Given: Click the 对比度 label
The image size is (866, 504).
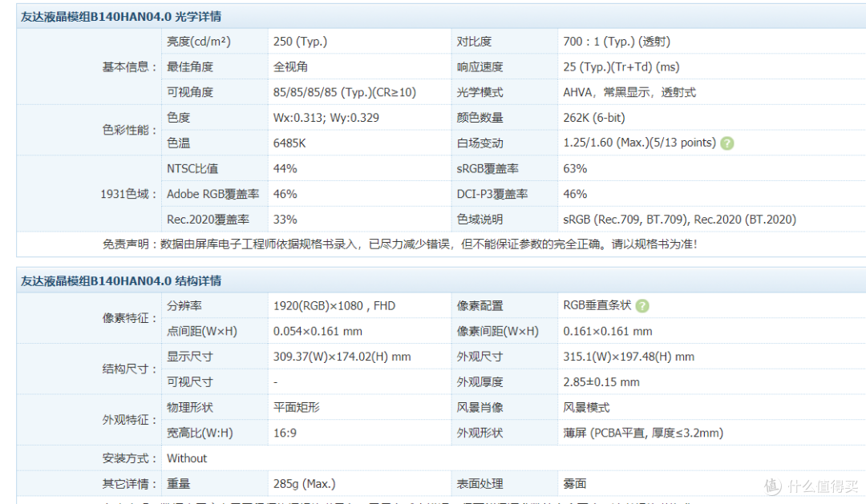Looking at the screenshot, I should click(x=474, y=42).
